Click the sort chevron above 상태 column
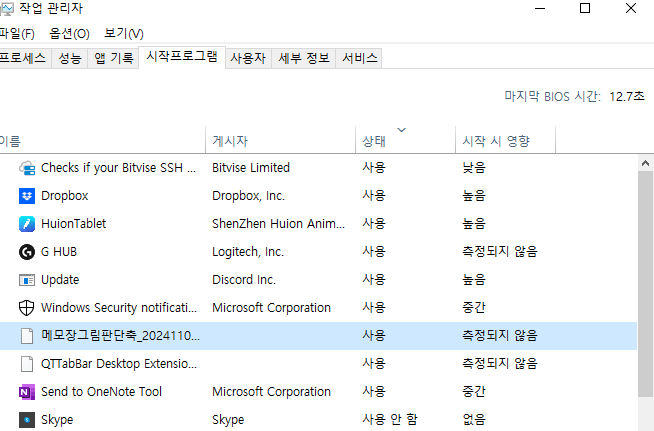 point(402,130)
